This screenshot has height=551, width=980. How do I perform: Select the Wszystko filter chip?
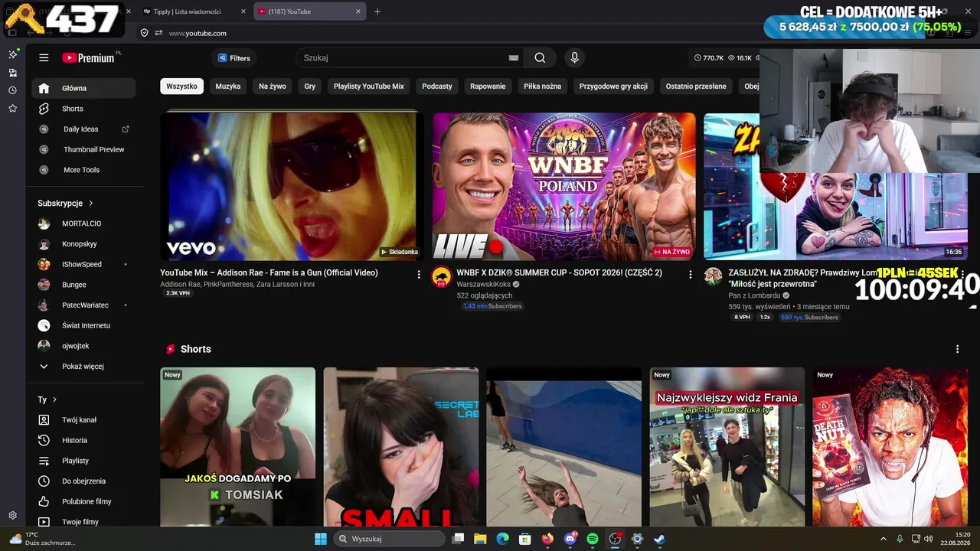(181, 86)
